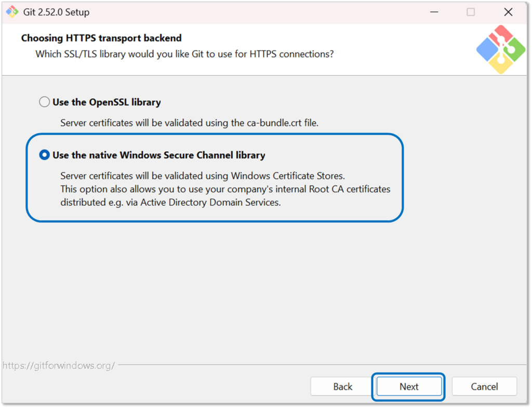The width and height of the screenshot is (532, 408).
Task: Click the greyed-out maximize window button
Action: click(x=471, y=12)
